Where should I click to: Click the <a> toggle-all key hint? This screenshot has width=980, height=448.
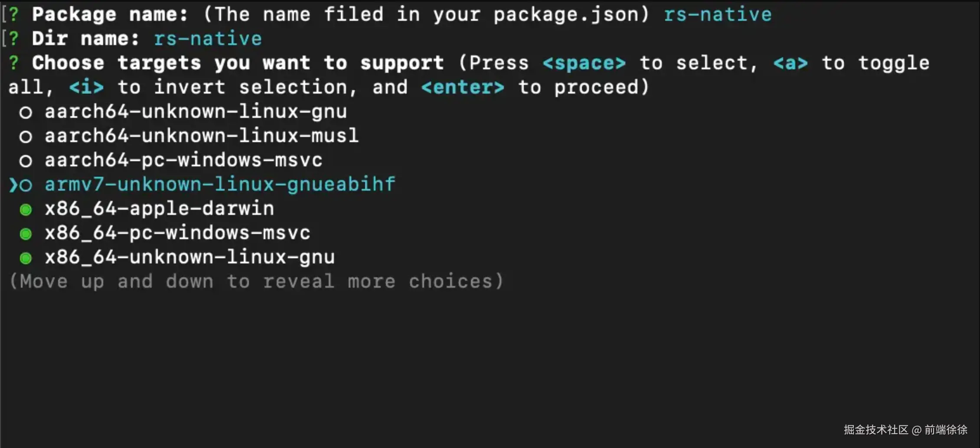point(791,63)
